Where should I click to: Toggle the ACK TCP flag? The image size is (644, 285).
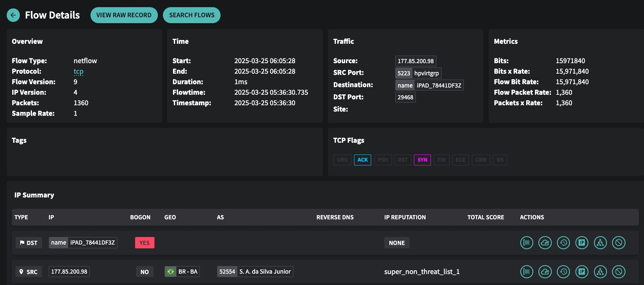click(362, 160)
